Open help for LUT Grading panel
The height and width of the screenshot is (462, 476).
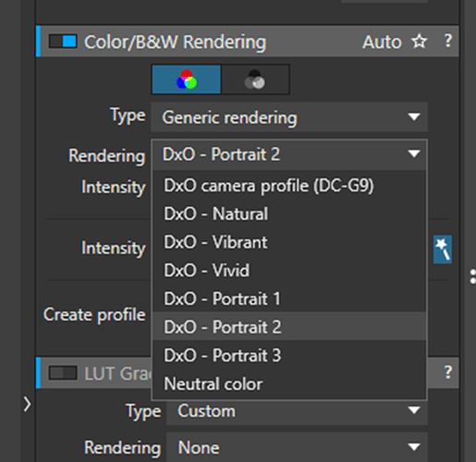[448, 372]
